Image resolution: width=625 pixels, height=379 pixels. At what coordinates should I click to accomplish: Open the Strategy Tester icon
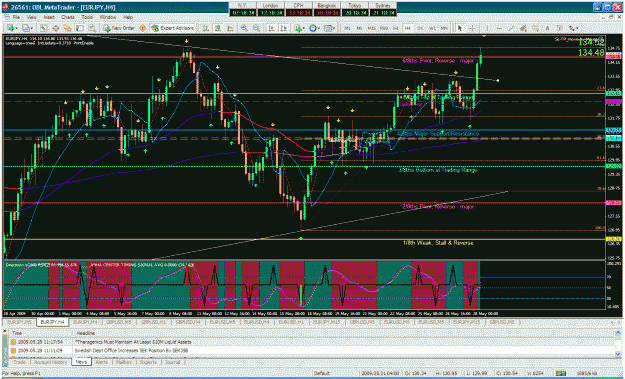coord(92,28)
